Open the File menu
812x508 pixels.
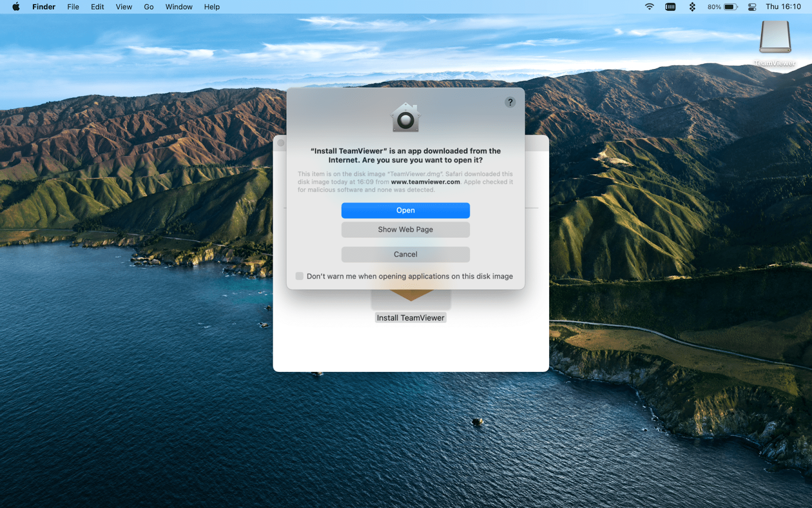coord(73,7)
